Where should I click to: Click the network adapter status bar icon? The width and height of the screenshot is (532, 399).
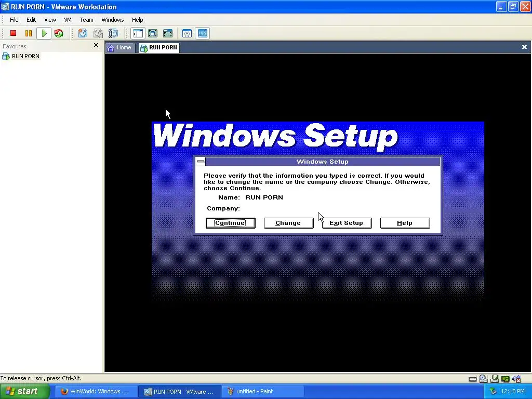[506, 379]
